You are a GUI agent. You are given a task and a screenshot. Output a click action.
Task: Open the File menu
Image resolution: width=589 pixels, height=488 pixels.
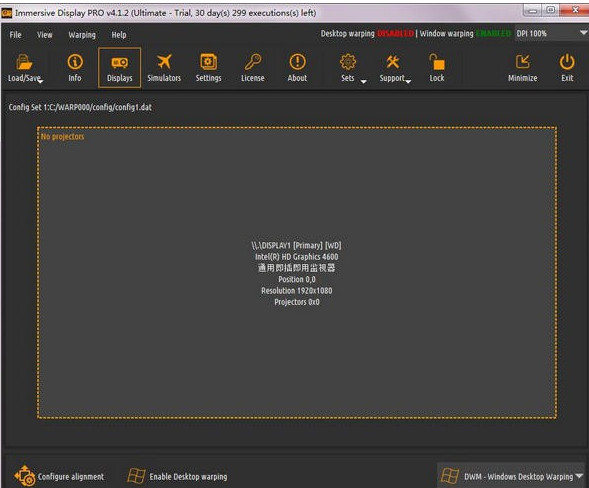15,35
